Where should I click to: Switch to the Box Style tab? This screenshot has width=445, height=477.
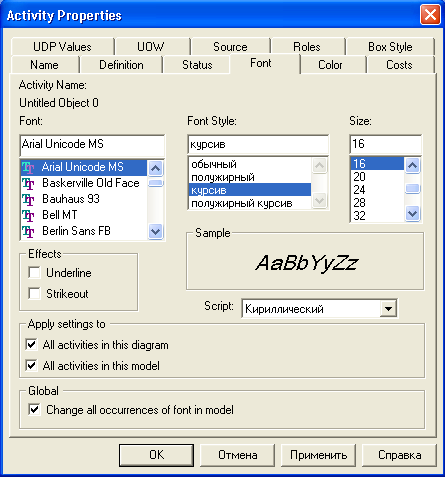pos(390,47)
